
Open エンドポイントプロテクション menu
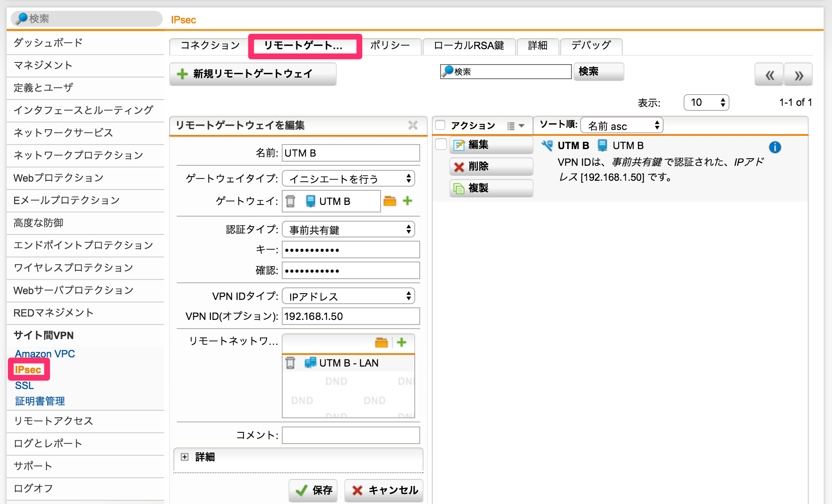(85, 245)
